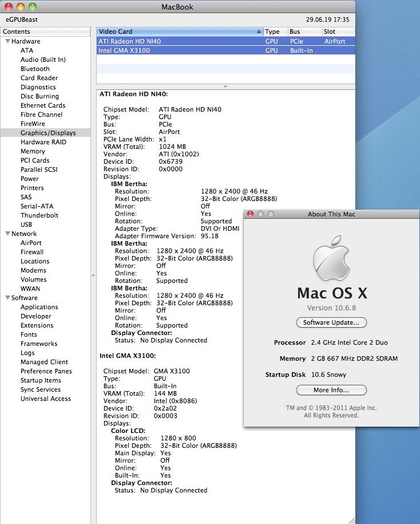Select Serial-ATA in the sidebar
420x524 pixels.
(x=37, y=206)
